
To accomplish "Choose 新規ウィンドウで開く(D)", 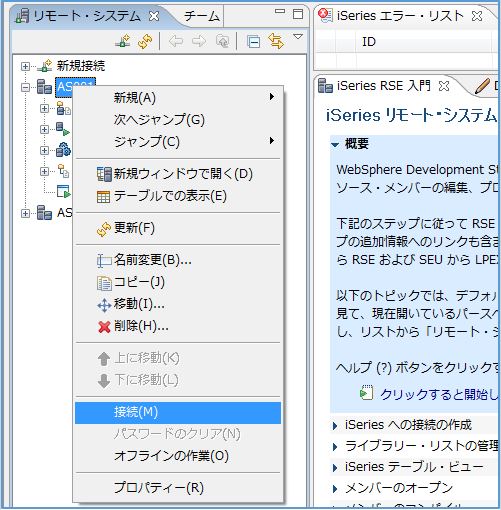I will pyautogui.click(x=178, y=174).
